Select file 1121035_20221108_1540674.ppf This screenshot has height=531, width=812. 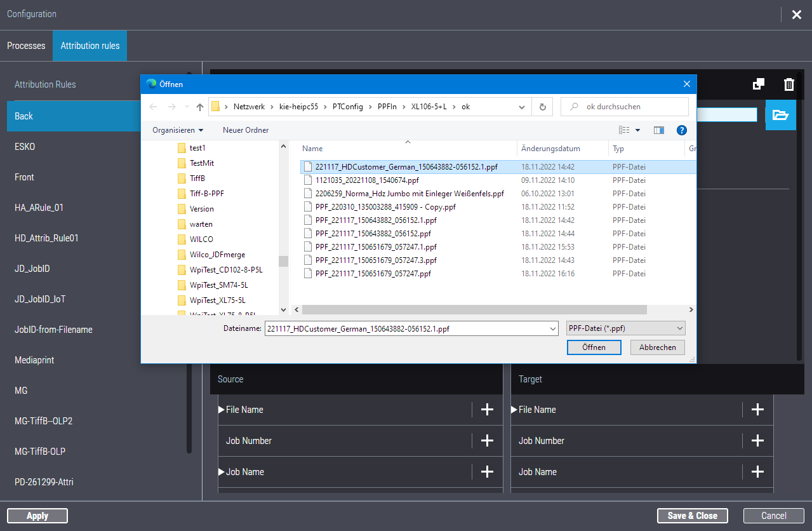click(367, 180)
